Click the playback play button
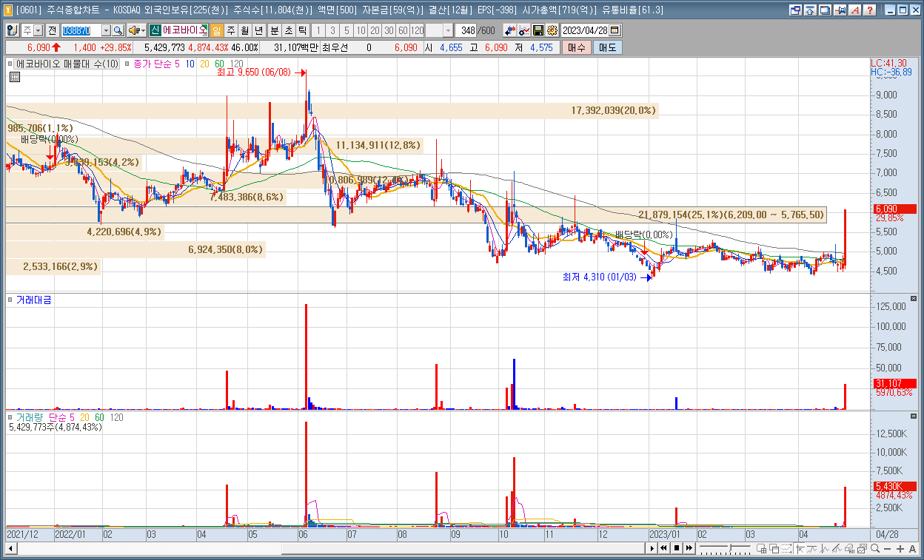This screenshot has width=924, height=560. 652,549
